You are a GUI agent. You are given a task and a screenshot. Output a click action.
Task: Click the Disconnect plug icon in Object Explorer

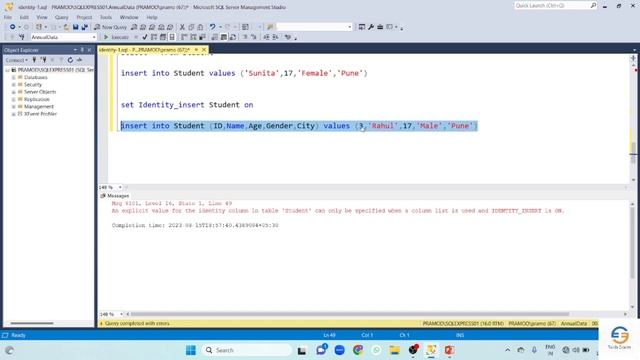43,60
